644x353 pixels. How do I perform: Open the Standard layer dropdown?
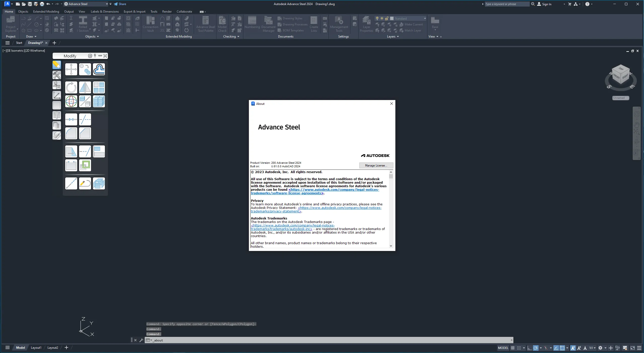pyautogui.click(x=425, y=18)
